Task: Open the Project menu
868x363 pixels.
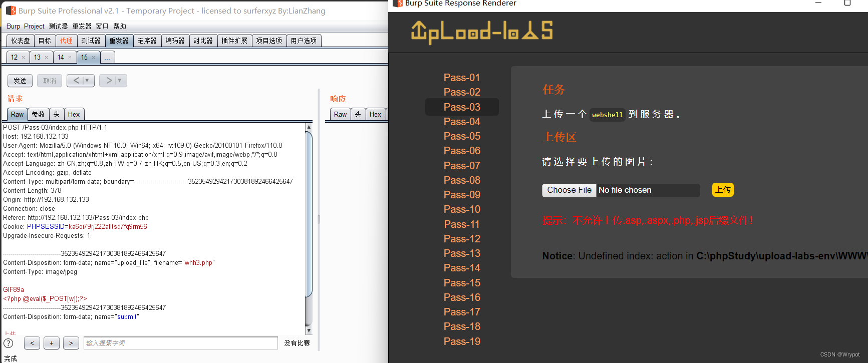Action: pos(34,26)
